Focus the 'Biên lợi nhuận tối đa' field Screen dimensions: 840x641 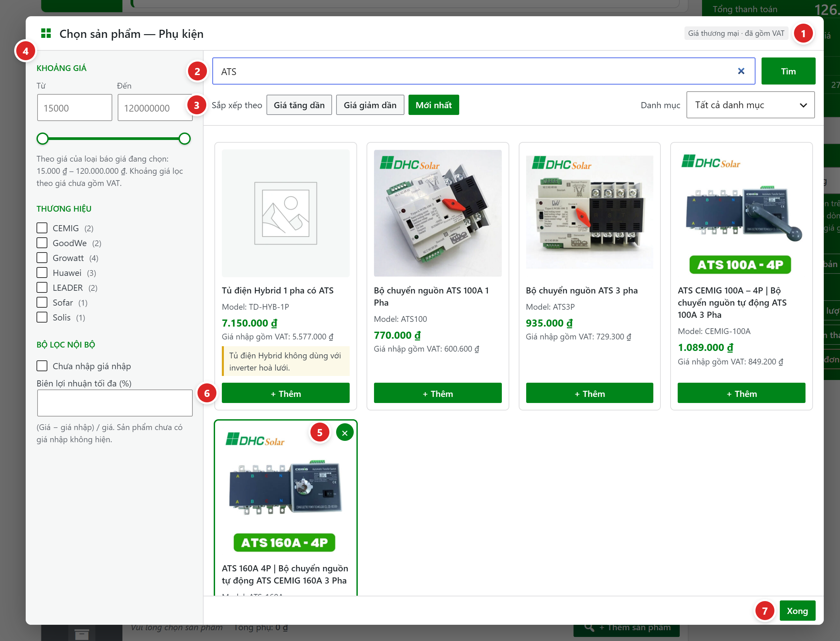click(115, 403)
